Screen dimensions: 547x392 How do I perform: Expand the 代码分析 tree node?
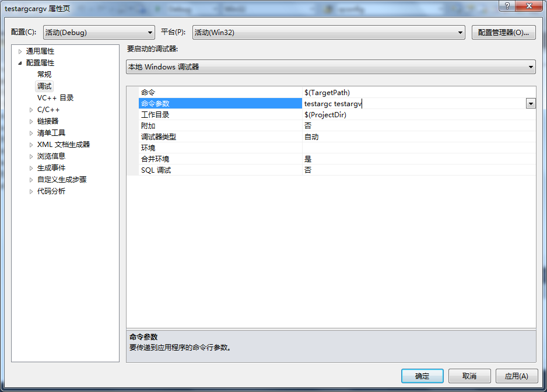(x=31, y=191)
